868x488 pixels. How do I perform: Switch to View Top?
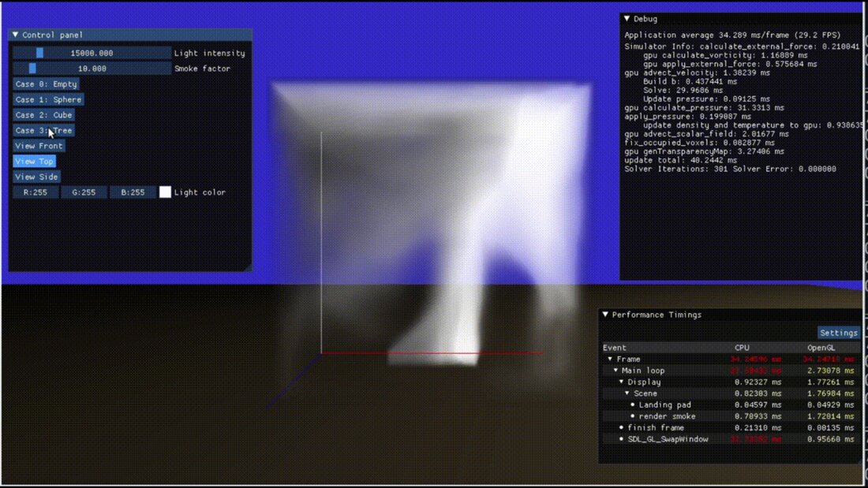click(34, 162)
